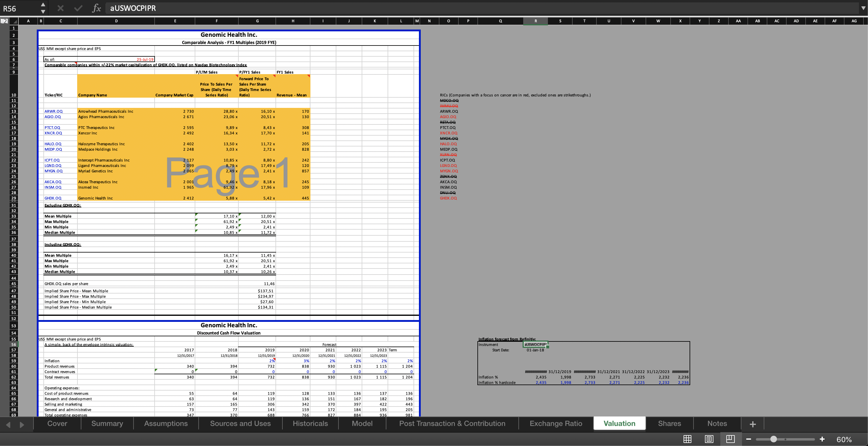
Task: Click the PTCT.OQ ticker link
Action: (52, 127)
